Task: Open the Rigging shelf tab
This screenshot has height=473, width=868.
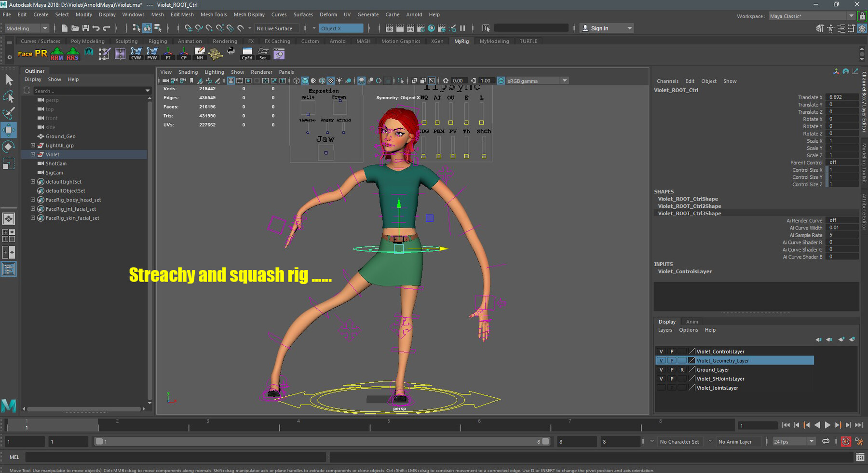Action: 158,41
